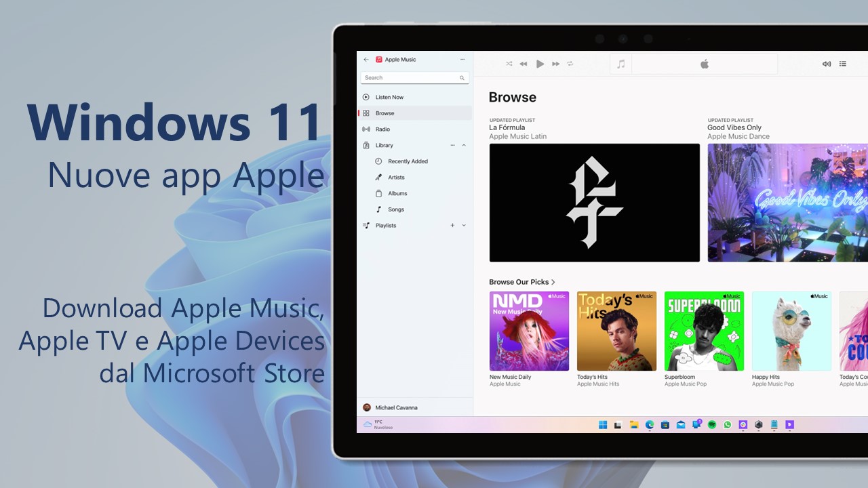The width and height of the screenshot is (868, 488).
Task: Skip to previous track
Action: click(524, 64)
